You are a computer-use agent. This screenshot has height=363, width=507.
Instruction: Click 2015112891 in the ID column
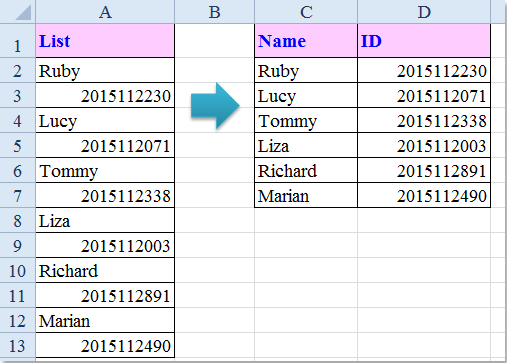[424, 170]
